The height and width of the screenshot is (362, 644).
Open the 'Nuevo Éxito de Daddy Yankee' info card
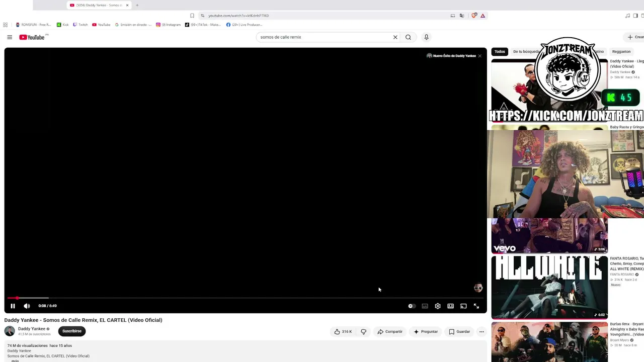point(451,56)
